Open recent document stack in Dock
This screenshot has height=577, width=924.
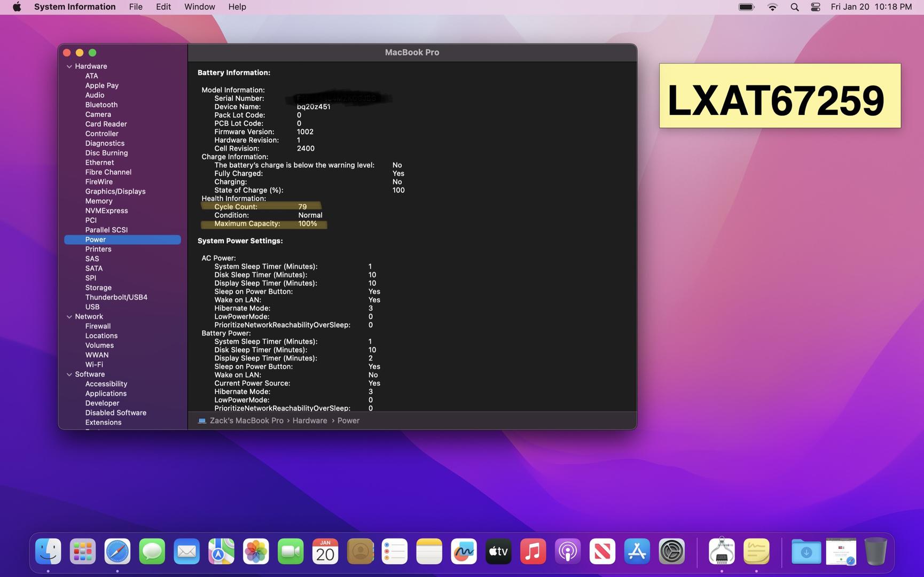841,551
